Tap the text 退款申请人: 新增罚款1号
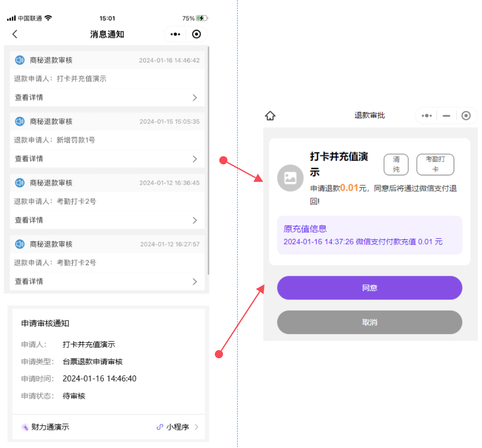This screenshot has height=448, width=482. tap(55, 140)
